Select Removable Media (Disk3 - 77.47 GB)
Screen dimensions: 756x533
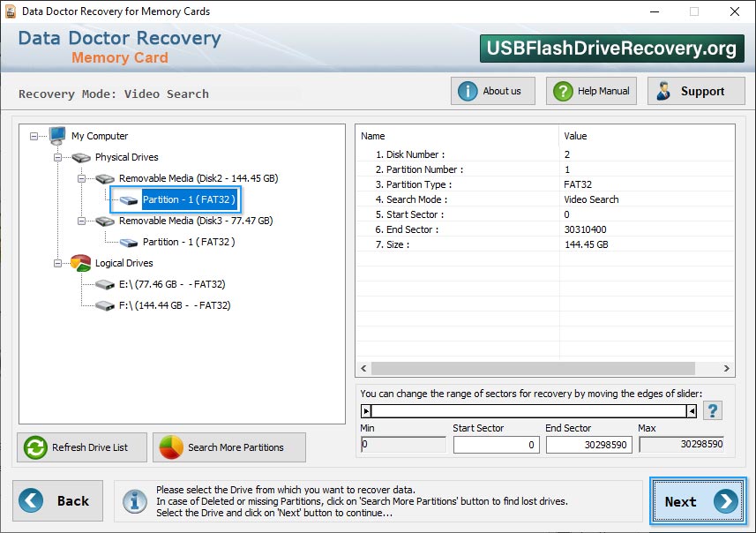[x=196, y=221]
